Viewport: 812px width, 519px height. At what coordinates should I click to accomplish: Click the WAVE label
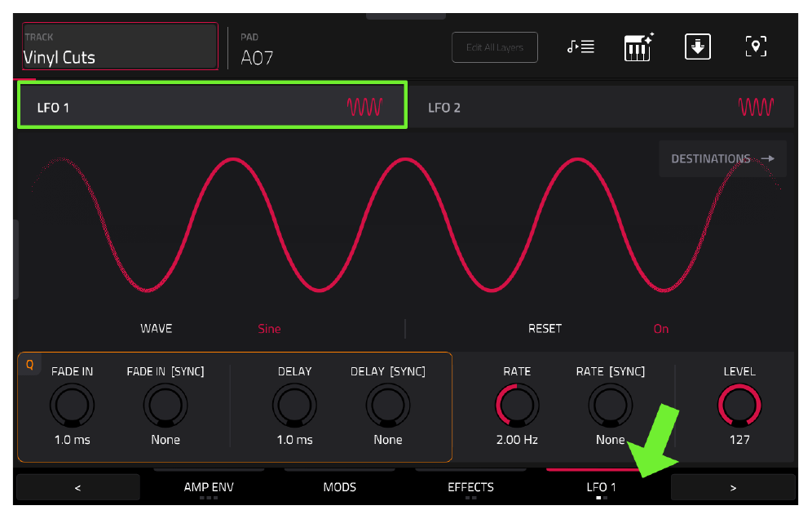156,329
